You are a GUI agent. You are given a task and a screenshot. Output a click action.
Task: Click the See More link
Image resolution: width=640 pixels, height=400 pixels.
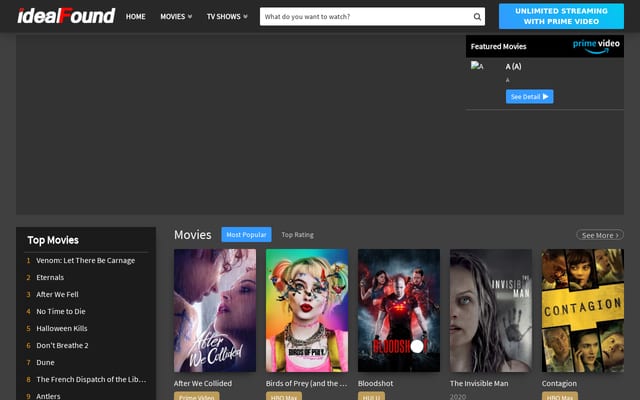point(600,235)
